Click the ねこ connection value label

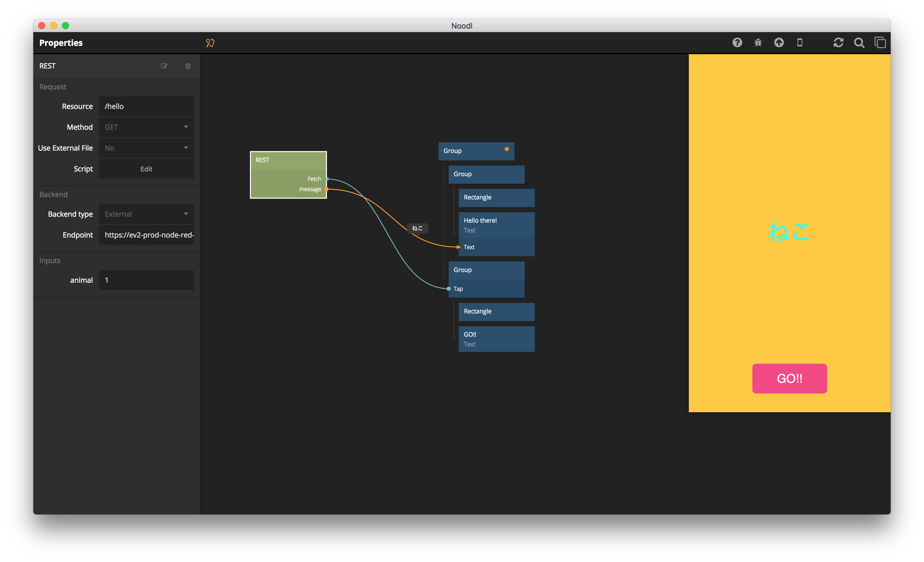tap(417, 228)
